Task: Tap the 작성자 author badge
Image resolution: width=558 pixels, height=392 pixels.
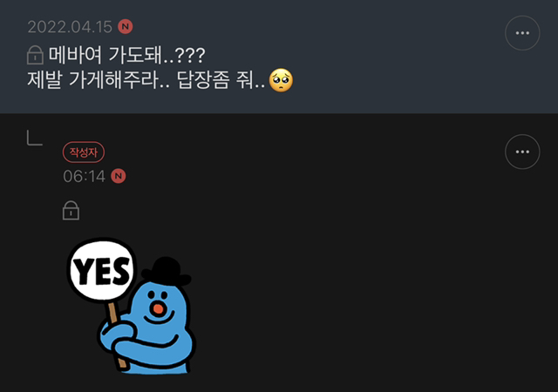Action: pyautogui.click(x=84, y=152)
